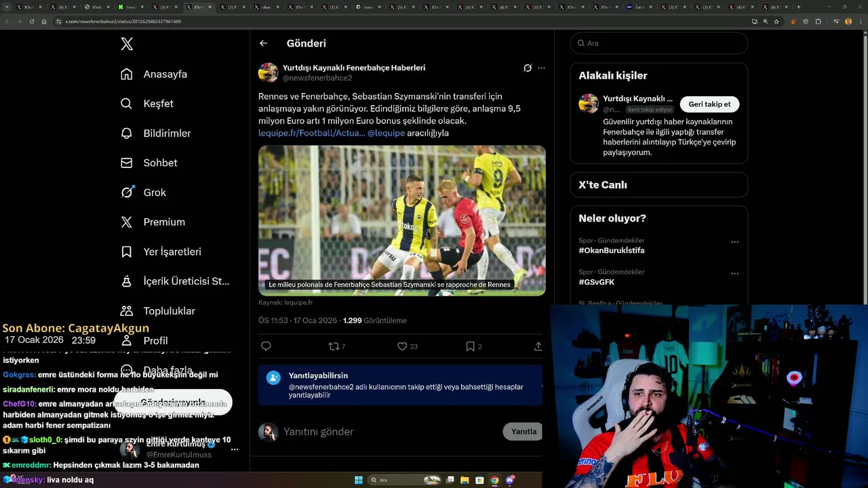Reload the page with the refresh icon
Viewport: 868px width, 488px height.
pos(31,22)
